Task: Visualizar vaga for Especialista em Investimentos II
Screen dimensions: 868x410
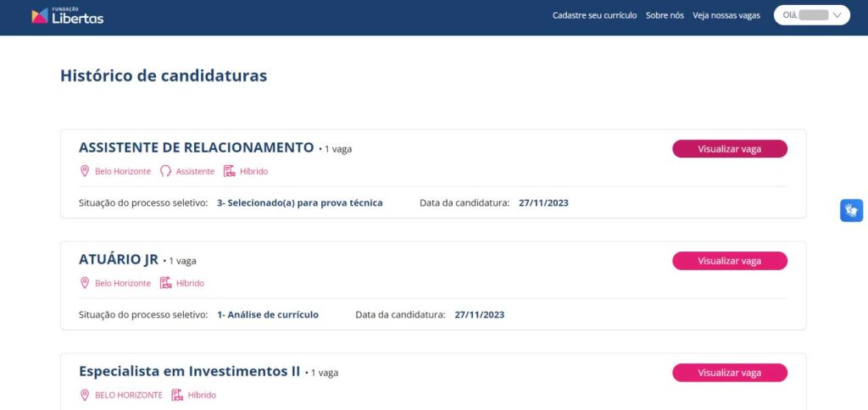Action: [x=730, y=373]
